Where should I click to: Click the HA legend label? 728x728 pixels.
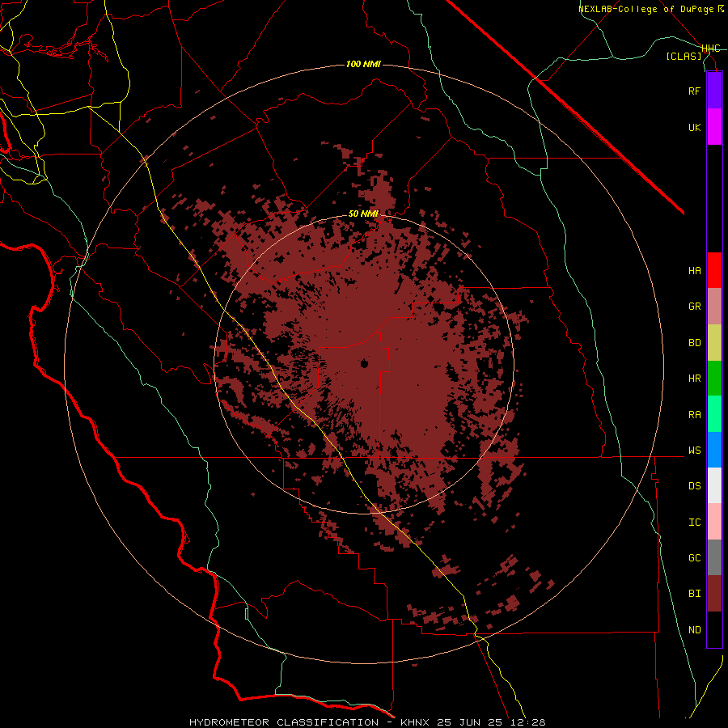pos(694,270)
